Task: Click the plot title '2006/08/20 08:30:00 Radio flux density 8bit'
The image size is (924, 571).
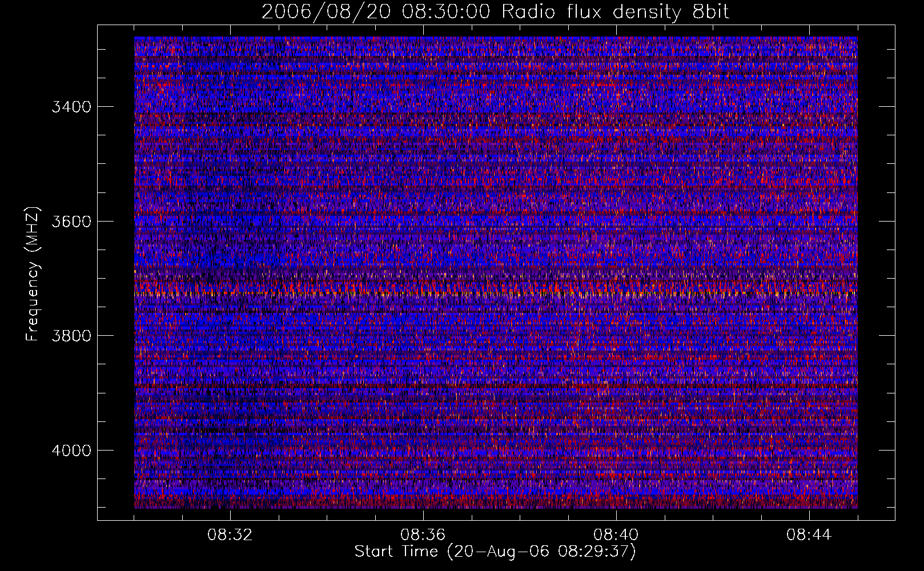Action: (x=495, y=13)
